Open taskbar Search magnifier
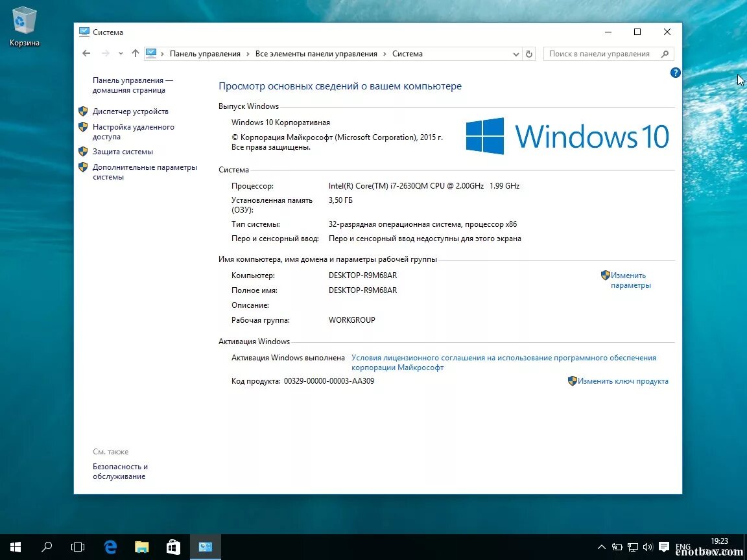 (47, 547)
